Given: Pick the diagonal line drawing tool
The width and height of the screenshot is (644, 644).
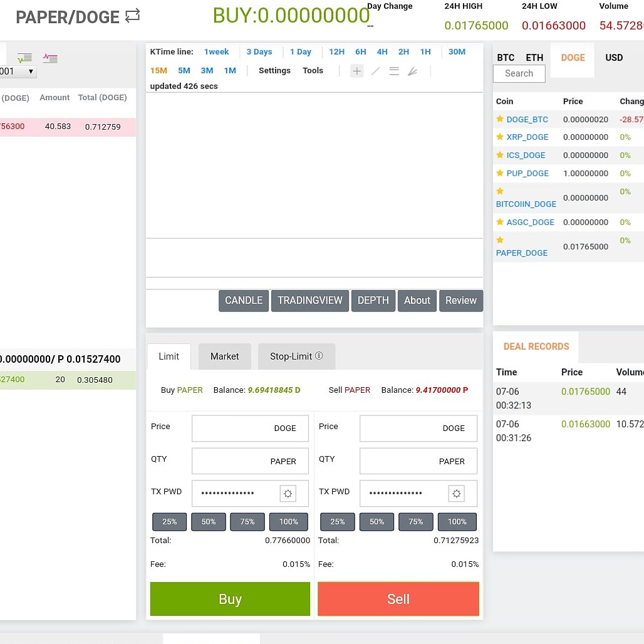Looking at the screenshot, I should [x=375, y=71].
